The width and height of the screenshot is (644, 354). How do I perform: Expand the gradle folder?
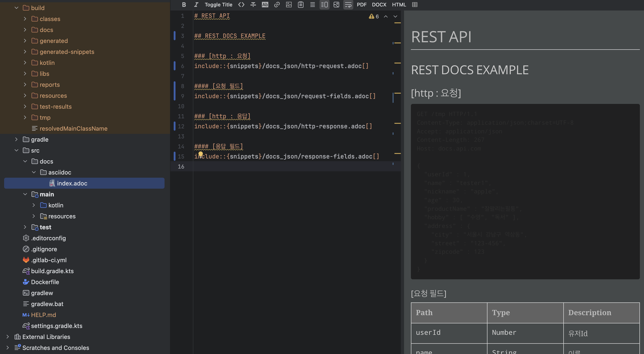coord(16,139)
